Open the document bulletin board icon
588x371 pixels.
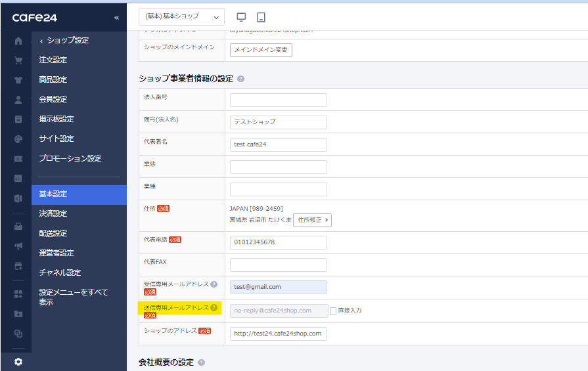[18, 119]
